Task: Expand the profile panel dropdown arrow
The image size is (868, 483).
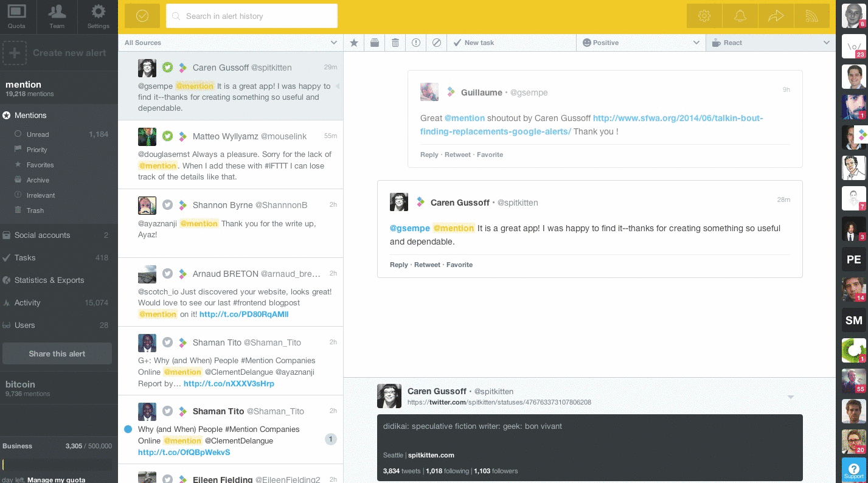Action: (x=791, y=397)
